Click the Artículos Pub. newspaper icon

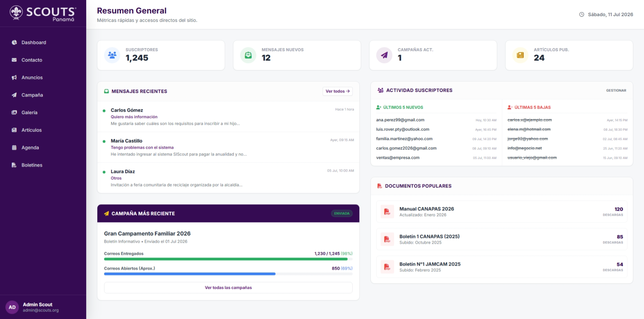coord(520,55)
